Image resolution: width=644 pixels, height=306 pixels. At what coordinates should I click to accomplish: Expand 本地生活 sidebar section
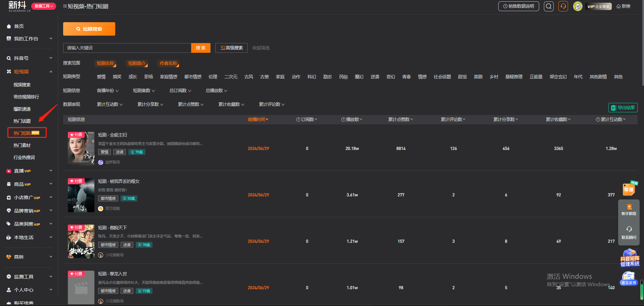click(30, 237)
